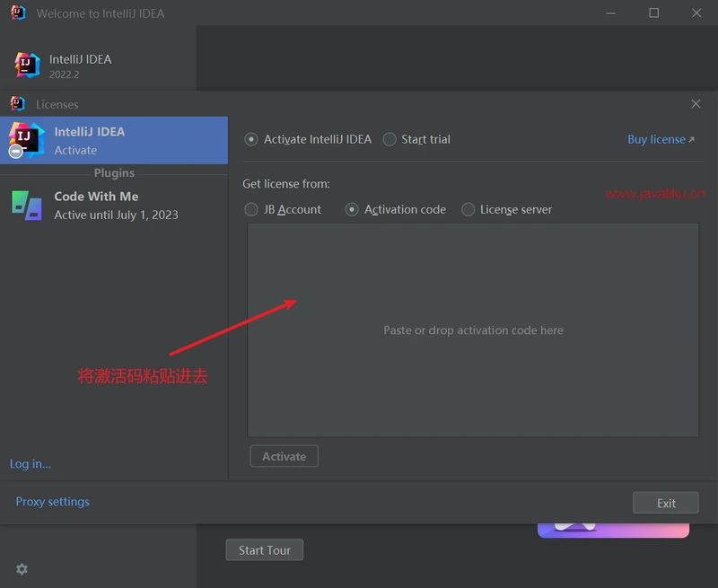Click the Welcome window title bar icon

pos(18,13)
